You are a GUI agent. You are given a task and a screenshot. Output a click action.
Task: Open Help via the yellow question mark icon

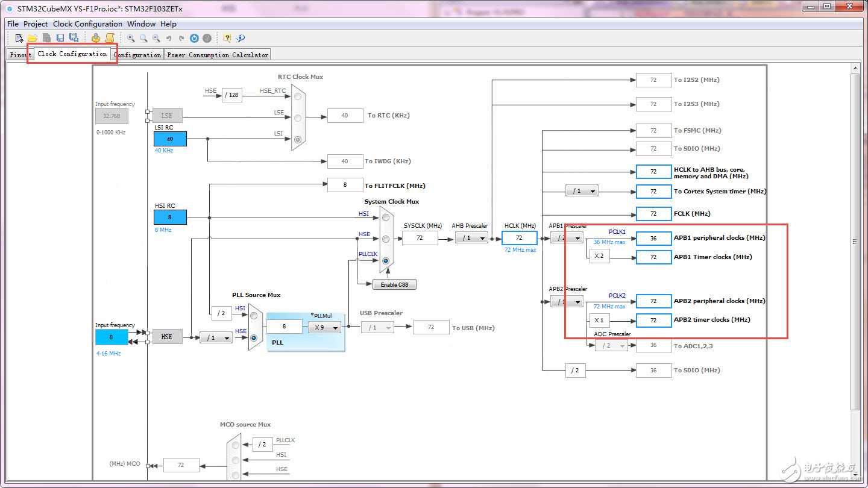227,38
